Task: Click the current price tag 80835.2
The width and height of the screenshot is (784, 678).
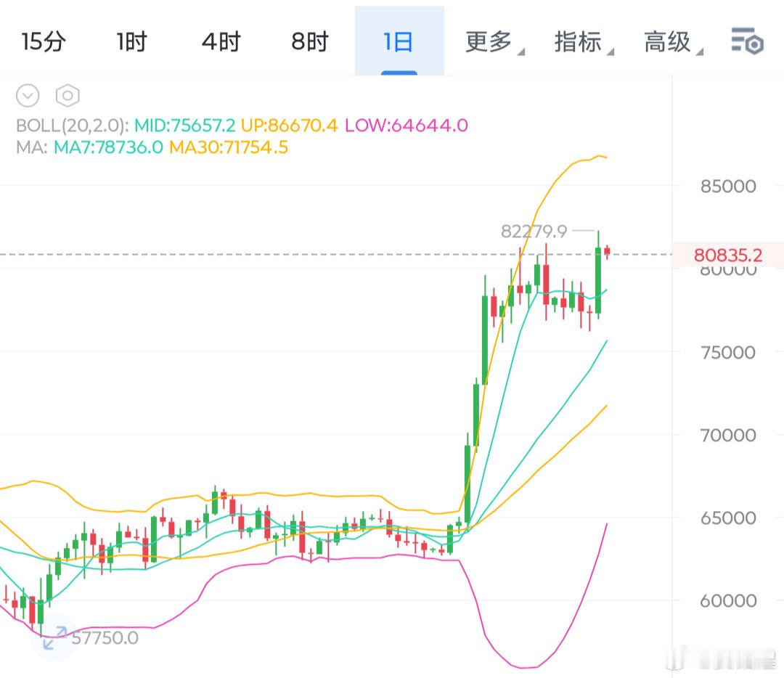Action: point(727,255)
